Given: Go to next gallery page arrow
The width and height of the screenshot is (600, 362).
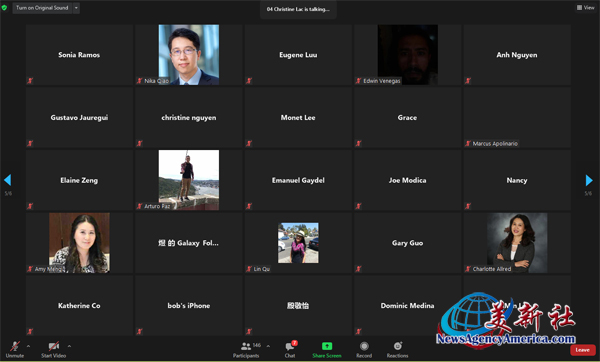Looking at the screenshot, I should point(589,180).
